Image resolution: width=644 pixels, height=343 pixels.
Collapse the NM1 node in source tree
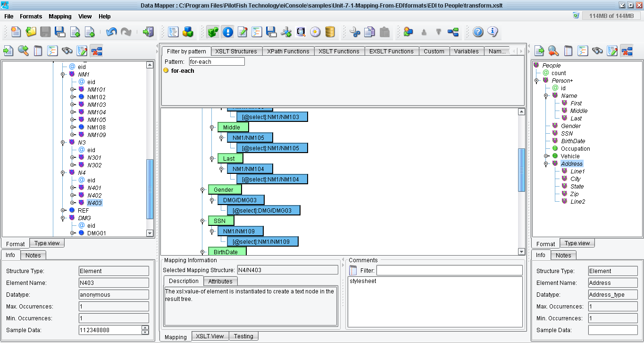click(x=63, y=75)
